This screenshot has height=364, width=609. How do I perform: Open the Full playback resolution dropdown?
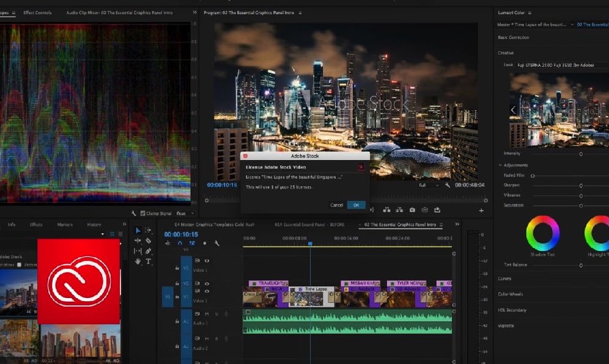429,185
